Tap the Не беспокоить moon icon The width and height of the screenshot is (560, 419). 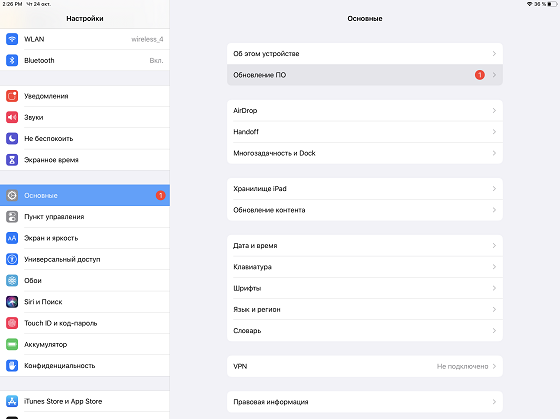pos(12,139)
